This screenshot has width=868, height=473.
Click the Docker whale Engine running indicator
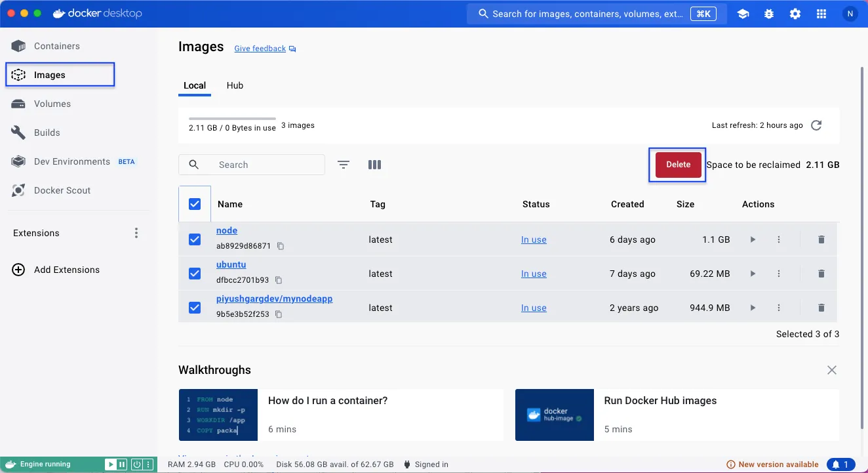39,464
